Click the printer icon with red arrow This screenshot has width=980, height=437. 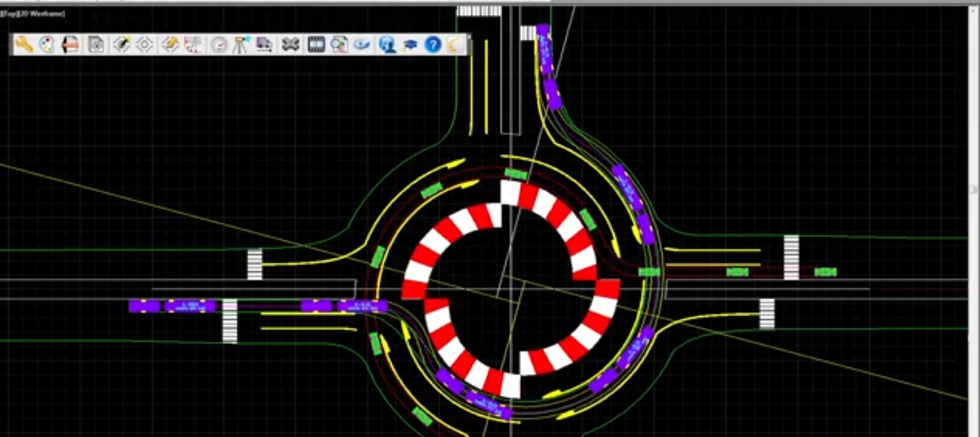pos(71,45)
